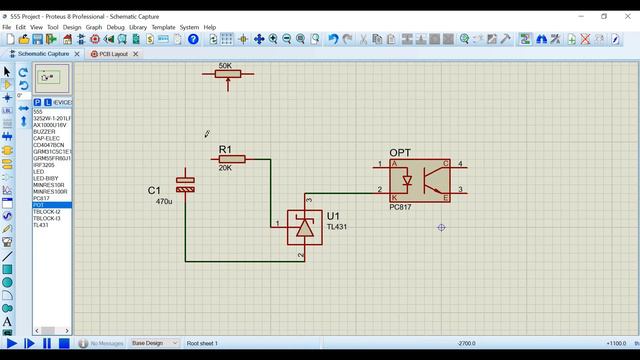
Task: Rotate clockwise icon
Action: click(23, 72)
